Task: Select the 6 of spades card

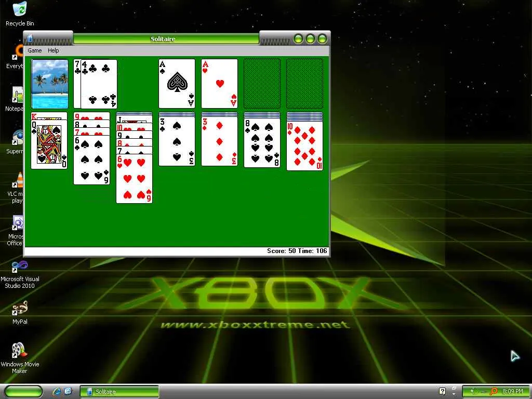Action: [x=91, y=160]
